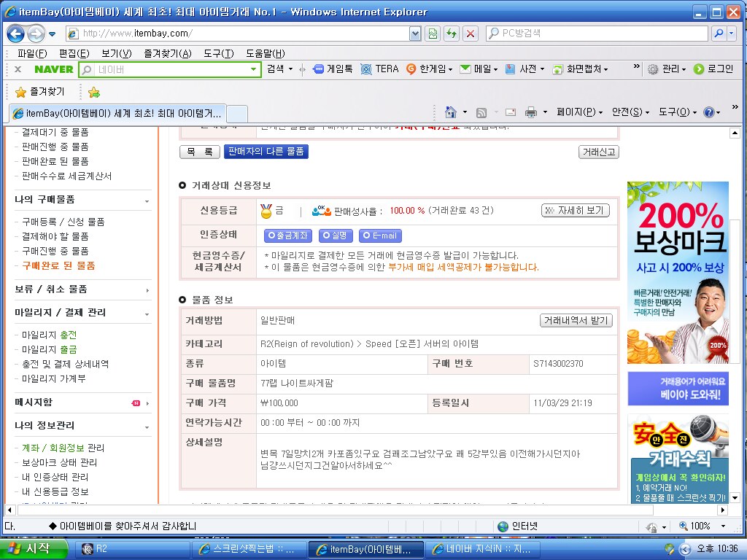Expand the 보류 / 취소 물품 section
Screen dimensions: 747x560
click(147, 289)
